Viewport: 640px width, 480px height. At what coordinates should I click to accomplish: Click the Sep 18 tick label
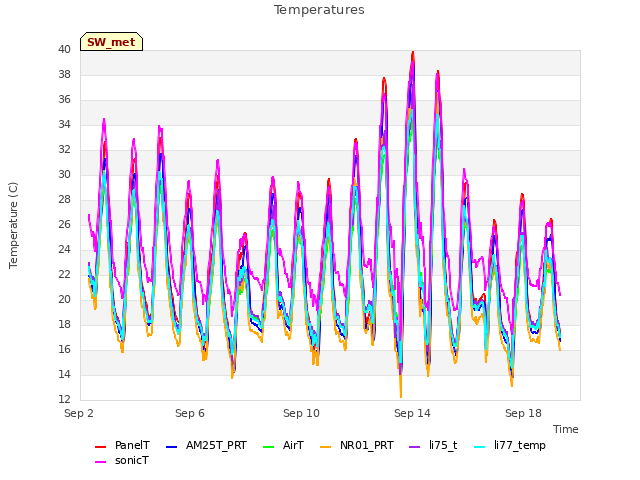tap(523, 413)
